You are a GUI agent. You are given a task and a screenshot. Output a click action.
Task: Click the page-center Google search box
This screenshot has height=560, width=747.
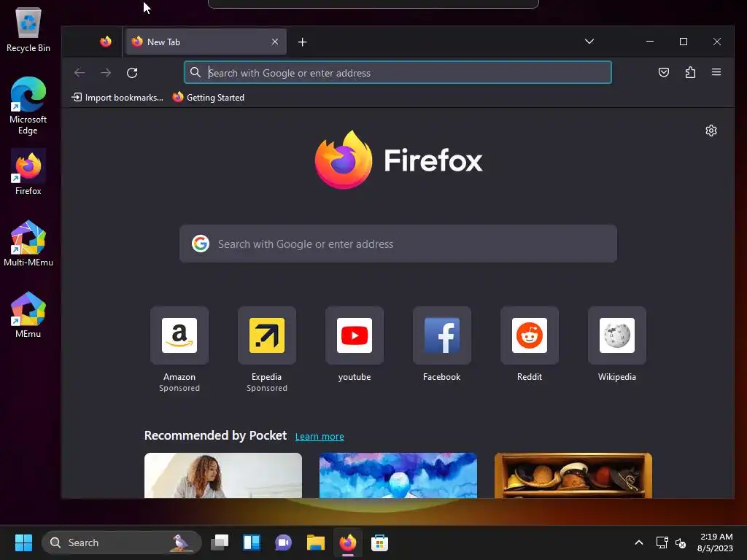pos(398,244)
